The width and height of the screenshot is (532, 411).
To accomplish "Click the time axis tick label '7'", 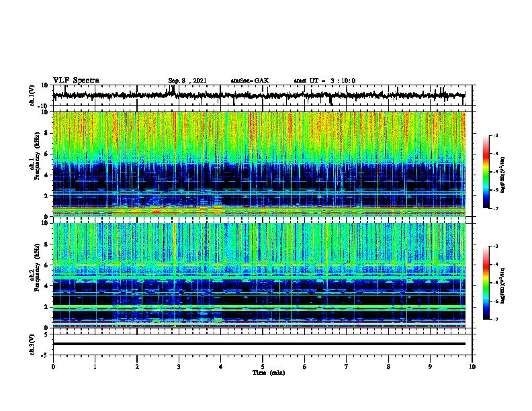I will pyautogui.click(x=347, y=367).
